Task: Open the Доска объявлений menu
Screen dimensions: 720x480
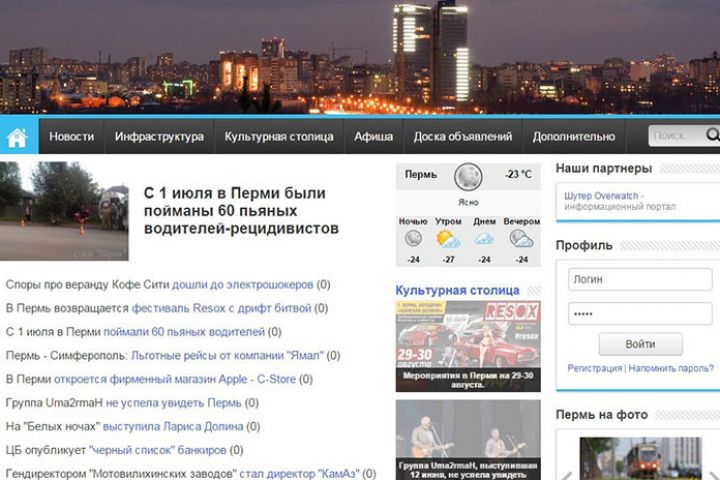Action: [462, 136]
